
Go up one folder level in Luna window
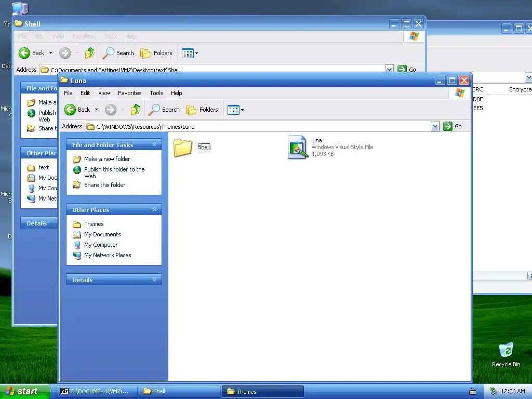click(136, 110)
